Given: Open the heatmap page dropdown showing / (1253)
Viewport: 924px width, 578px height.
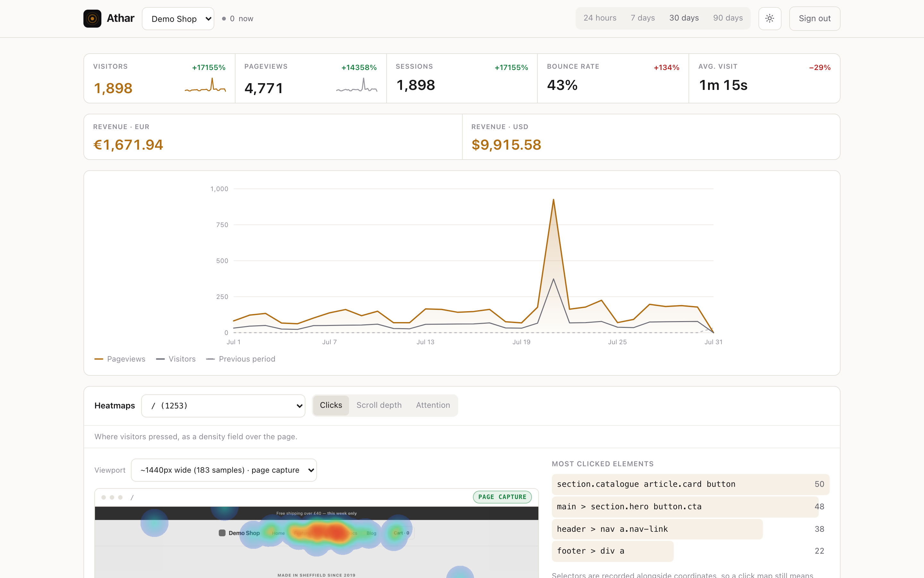Looking at the screenshot, I should [223, 406].
